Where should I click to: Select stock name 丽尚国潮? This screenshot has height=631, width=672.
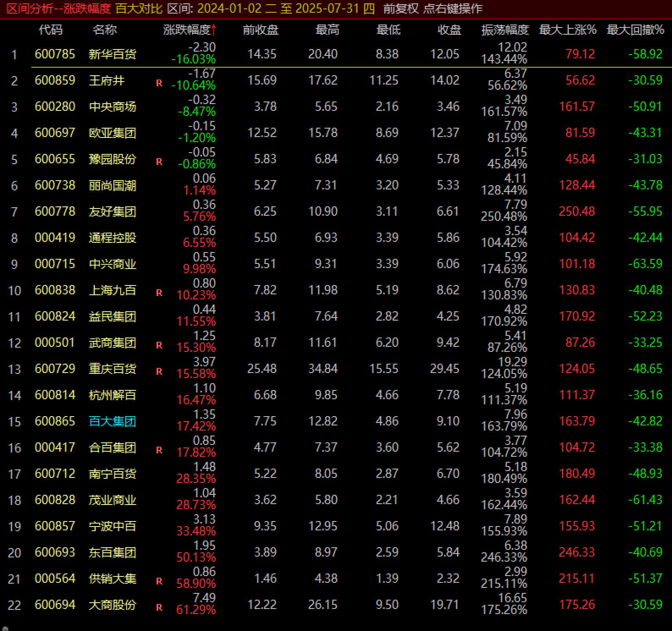point(113,185)
